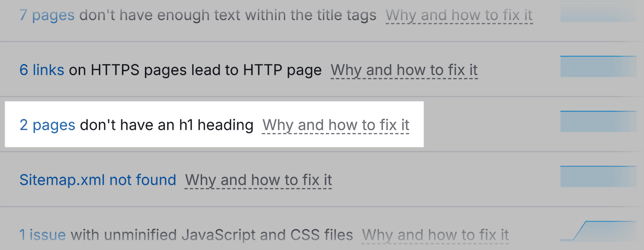This screenshot has height=250, width=644.
Task: Open the '1 issue' unminified files link
Action: [x=42, y=235]
